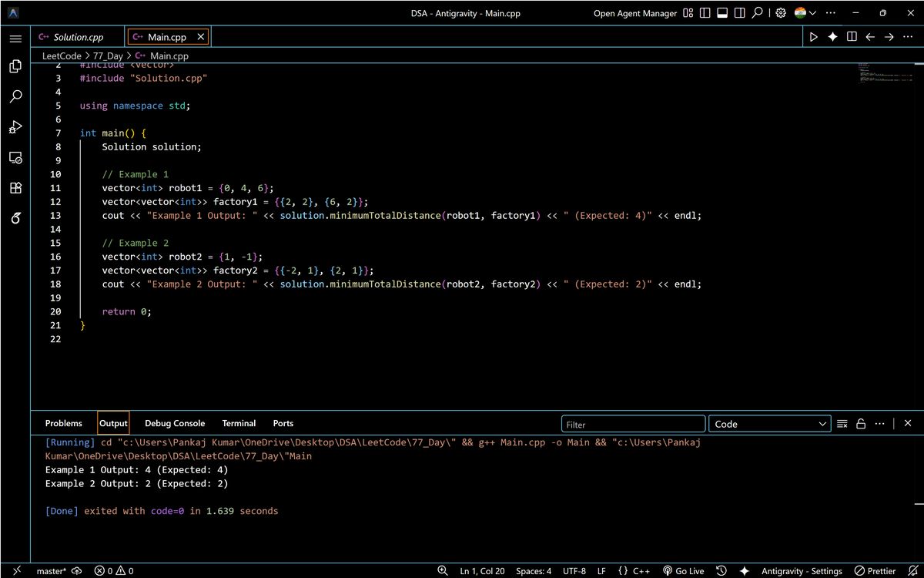The image size is (924, 578).
Task: Change encoding via UTF-8 status item
Action: point(574,571)
